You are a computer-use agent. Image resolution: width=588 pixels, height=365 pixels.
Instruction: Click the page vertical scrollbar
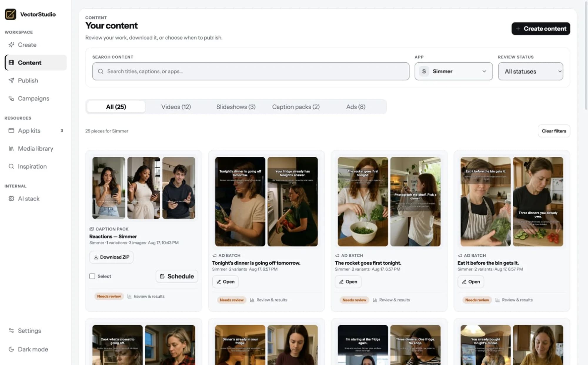pyautogui.click(x=586, y=56)
